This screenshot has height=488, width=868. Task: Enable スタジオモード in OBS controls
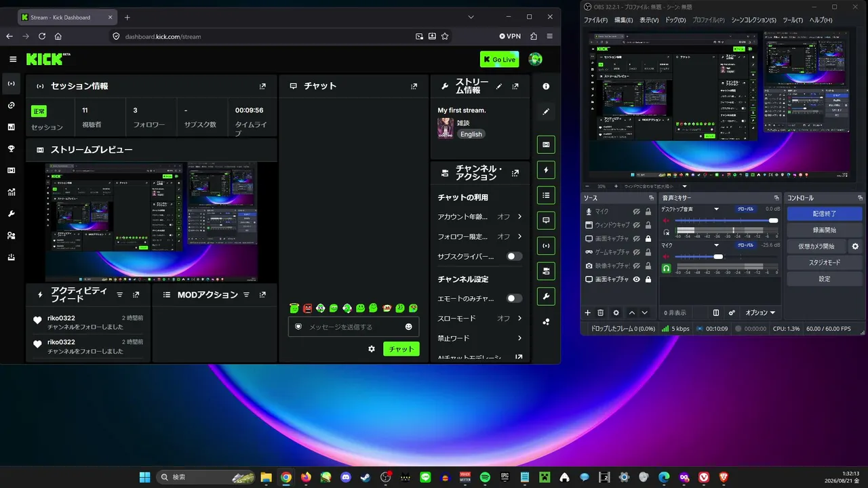825,262
